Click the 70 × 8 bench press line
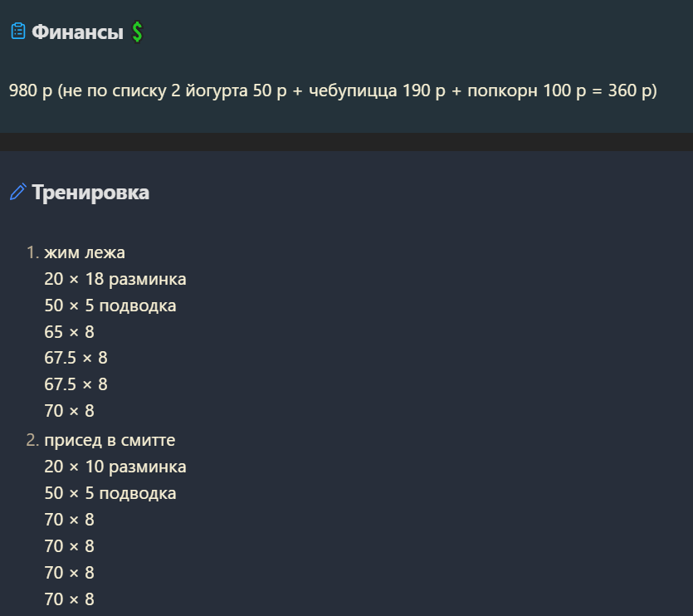This screenshot has width=693, height=616. point(69,411)
